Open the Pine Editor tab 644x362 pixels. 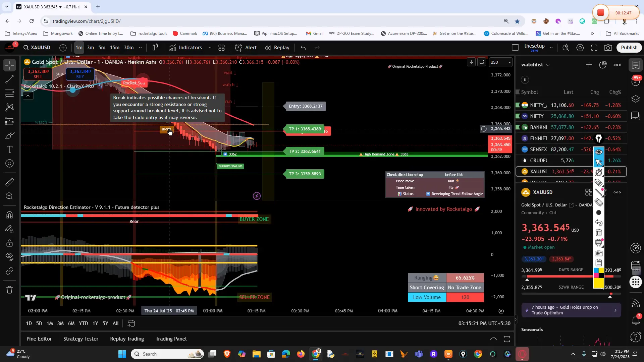tap(39, 339)
